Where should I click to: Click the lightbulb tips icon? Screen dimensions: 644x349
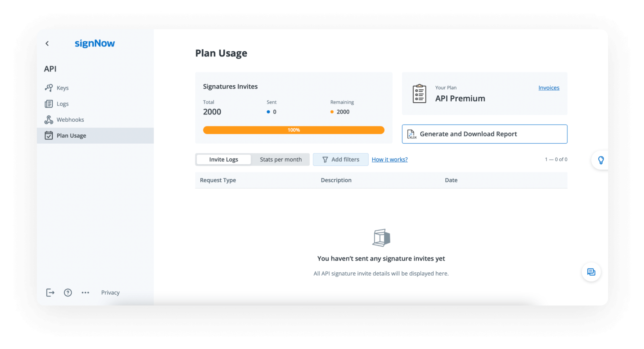[x=601, y=160]
